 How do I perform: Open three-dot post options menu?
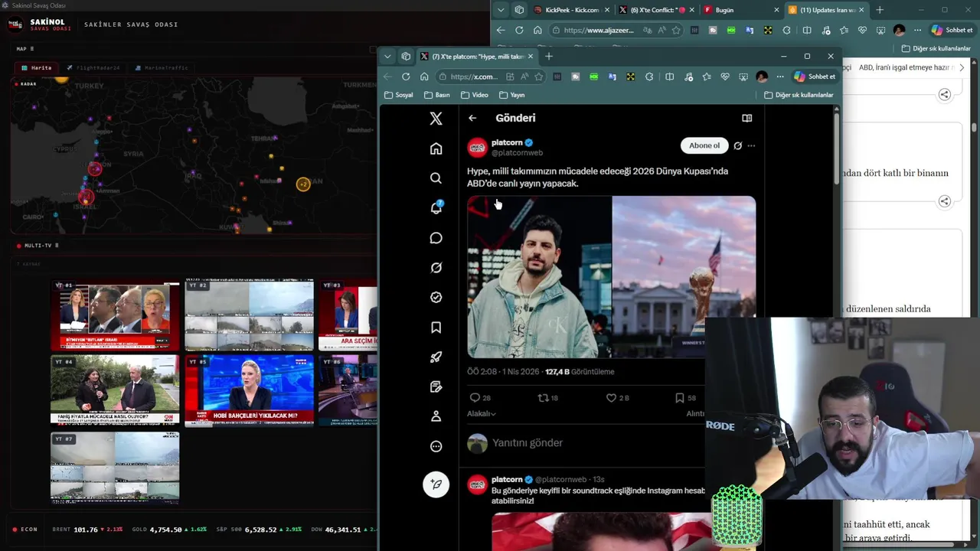point(751,145)
